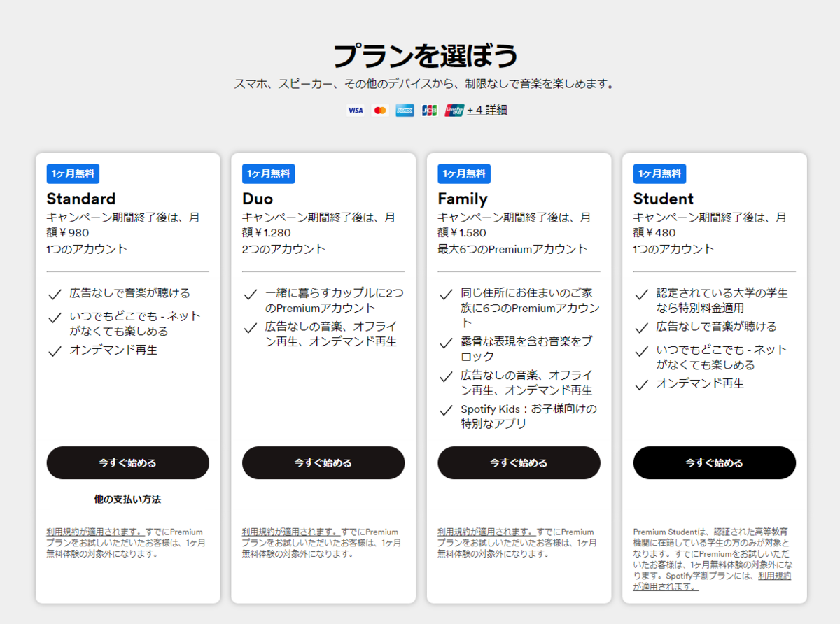Click the 1ヶ月無料 badge on Duo card
840x624 pixels.
pyautogui.click(x=269, y=174)
